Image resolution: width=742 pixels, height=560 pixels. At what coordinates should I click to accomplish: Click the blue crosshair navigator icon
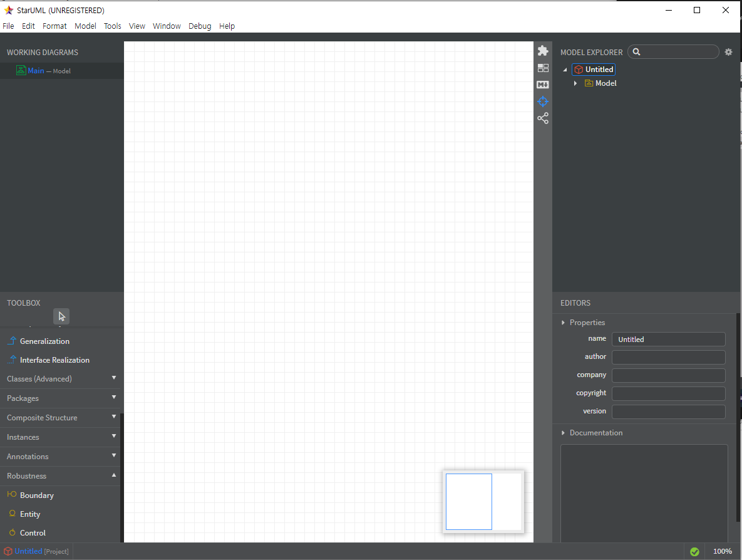(543, 101)
